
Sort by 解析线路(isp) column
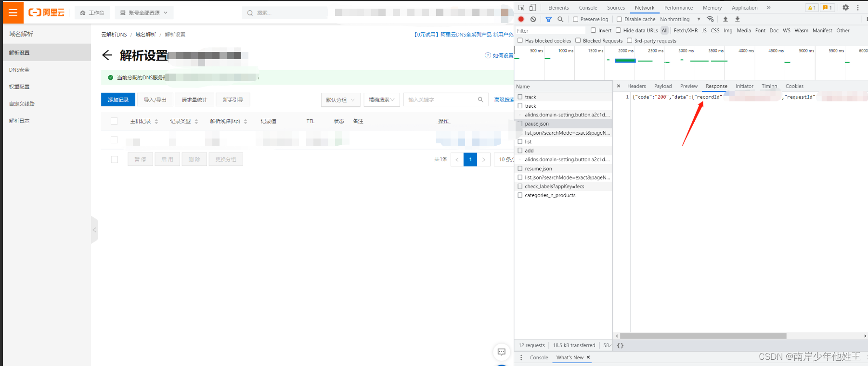coord(246,122)
